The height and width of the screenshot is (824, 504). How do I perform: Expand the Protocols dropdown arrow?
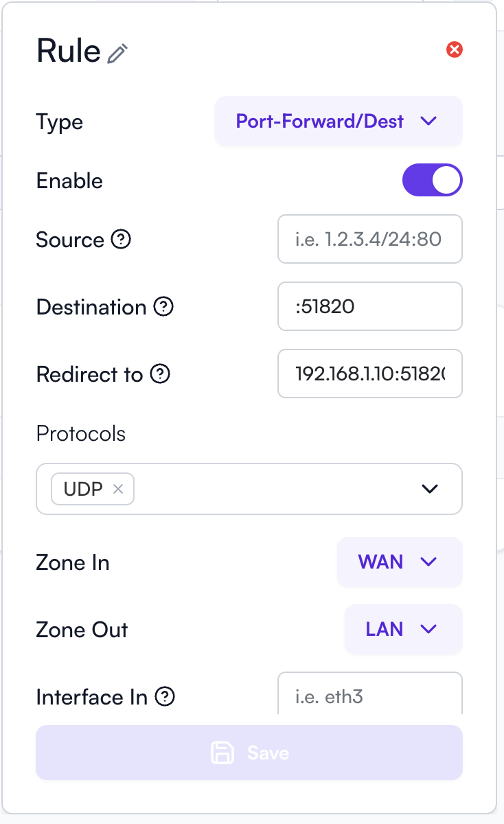[429, 489]
